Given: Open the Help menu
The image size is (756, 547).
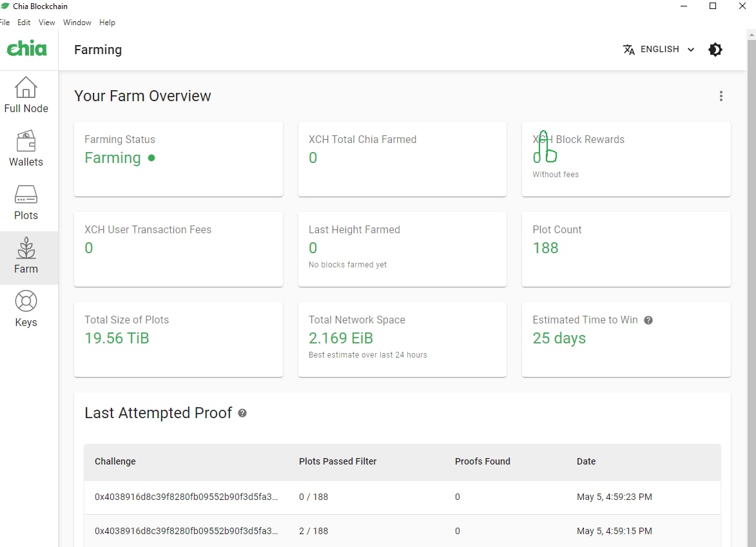Looking at the screenshot, I should pyautogui.click(x=107, y=22).
